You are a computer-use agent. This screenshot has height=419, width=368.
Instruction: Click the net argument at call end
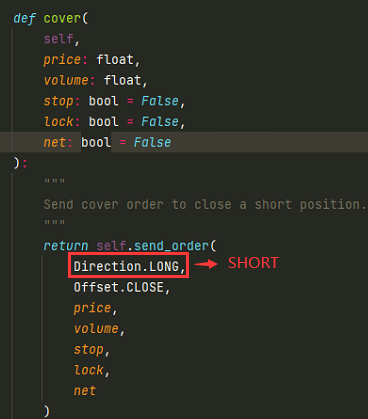click(85, 391)
